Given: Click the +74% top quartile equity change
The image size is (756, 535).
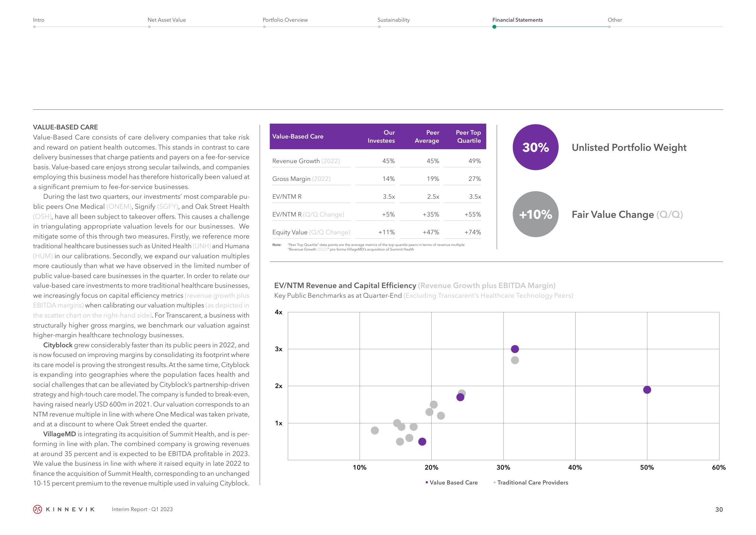Looking at the screenshot, I should 473,232.
